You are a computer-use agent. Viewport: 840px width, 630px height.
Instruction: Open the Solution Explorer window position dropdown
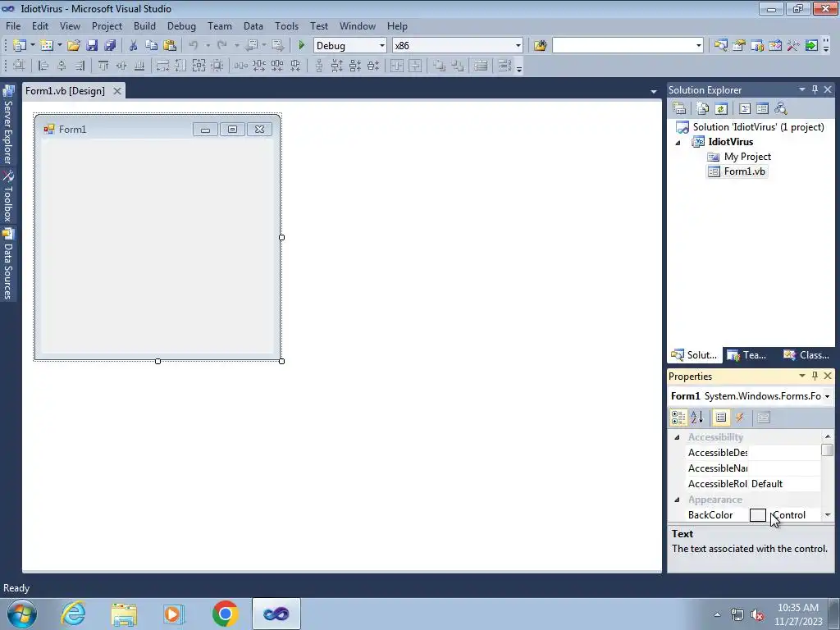coord(802,89)
